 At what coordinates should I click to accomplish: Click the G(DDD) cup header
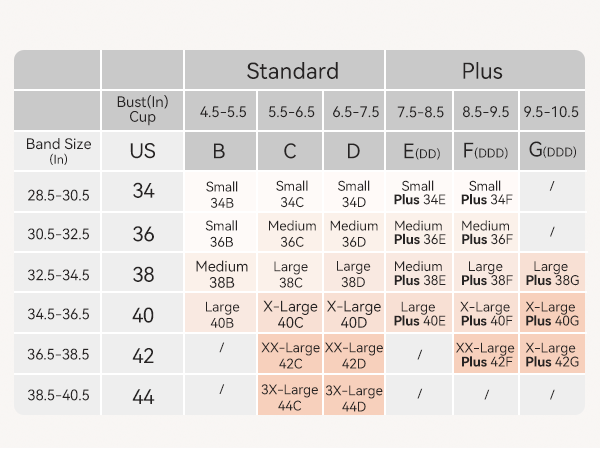click(550, 151)
